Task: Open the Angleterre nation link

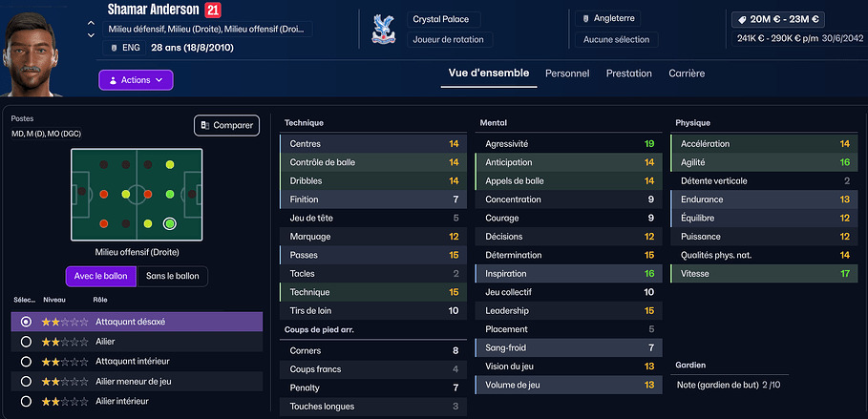Action: point(608,18)
